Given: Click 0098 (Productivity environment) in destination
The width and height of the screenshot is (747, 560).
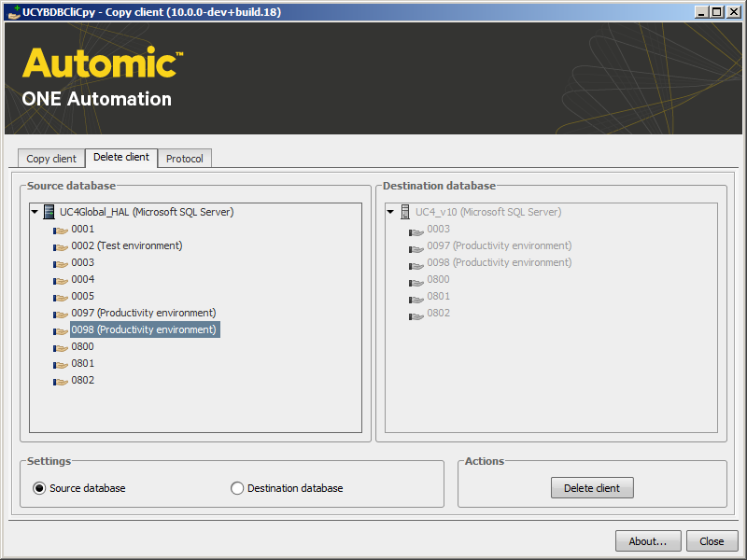Looking at the screenshot, I should (x=500, y=262).
